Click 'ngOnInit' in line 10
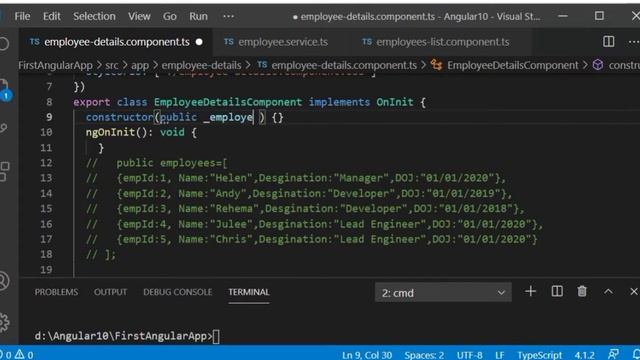Image resolution: width=640 pixels, height=360 pixels. (110, 133)
